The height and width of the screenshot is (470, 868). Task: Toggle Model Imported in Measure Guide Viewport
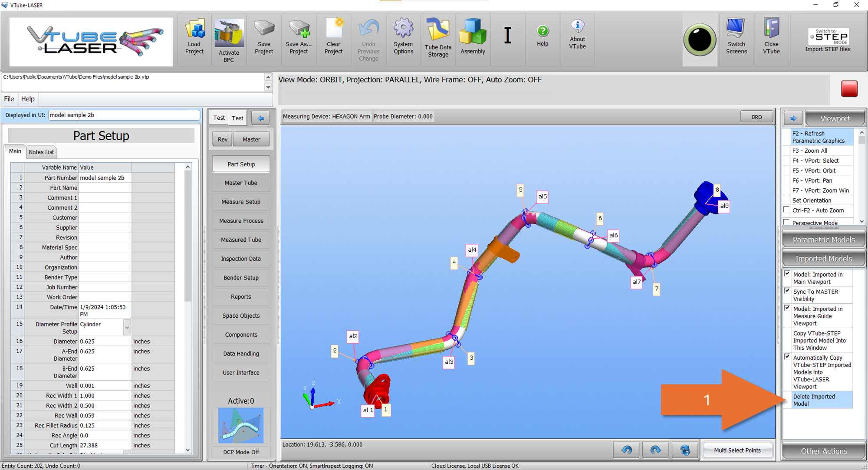(x=787, y=308)
